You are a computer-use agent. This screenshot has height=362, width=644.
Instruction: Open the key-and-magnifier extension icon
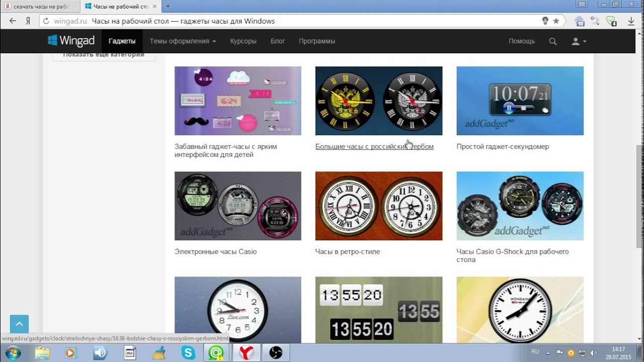[595, 21]
